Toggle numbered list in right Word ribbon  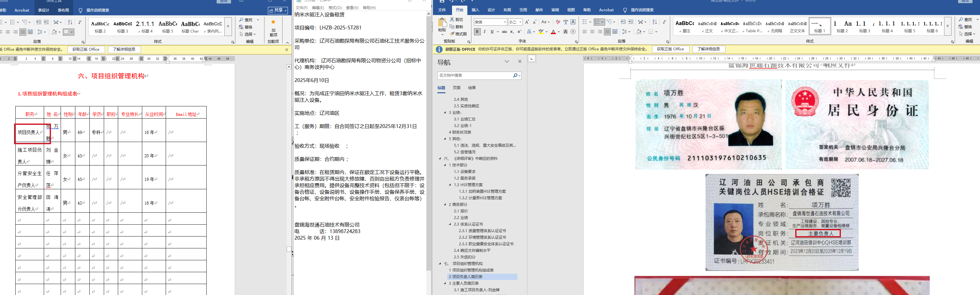tap(598, 22)
